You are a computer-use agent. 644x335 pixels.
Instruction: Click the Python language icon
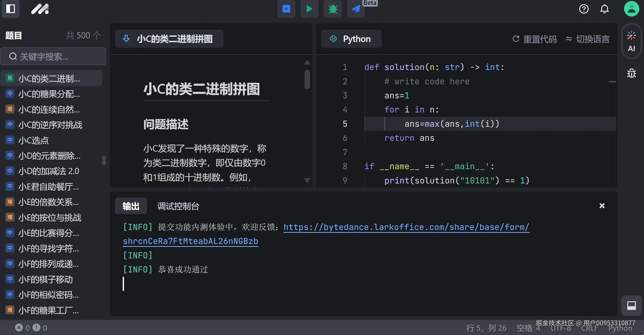coord(333,39)
